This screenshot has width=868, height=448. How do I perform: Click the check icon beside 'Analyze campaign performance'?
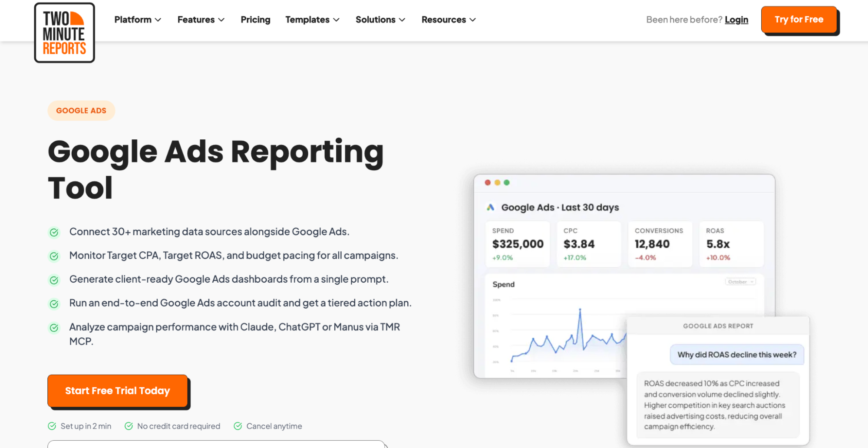(54, 328)
